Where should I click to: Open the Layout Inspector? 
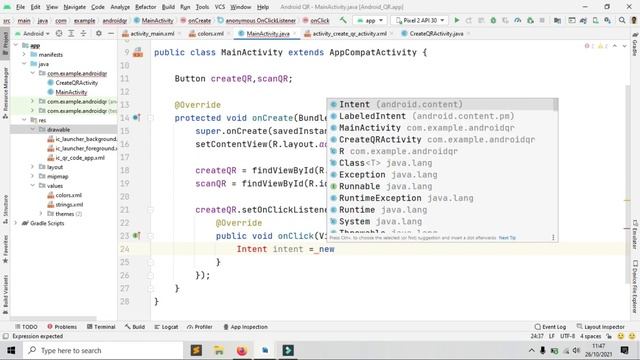[x=600, y=327]
